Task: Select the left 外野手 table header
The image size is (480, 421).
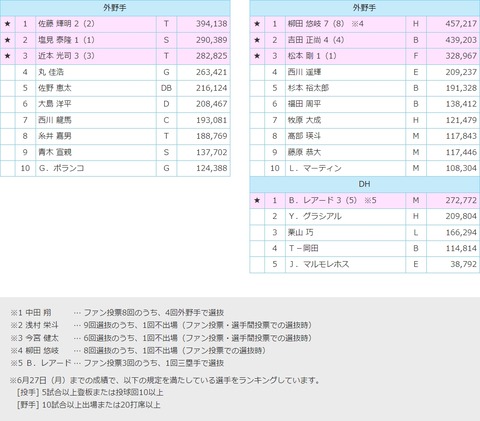Action: (115, 8)
